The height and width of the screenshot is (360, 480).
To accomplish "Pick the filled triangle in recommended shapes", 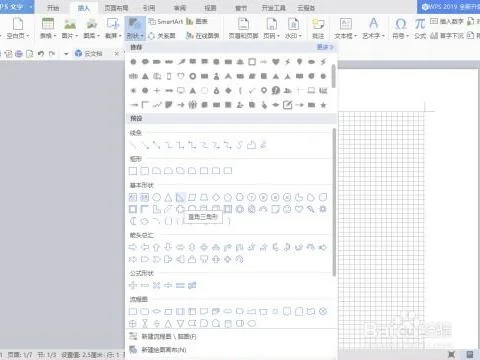I will point(145,76).
